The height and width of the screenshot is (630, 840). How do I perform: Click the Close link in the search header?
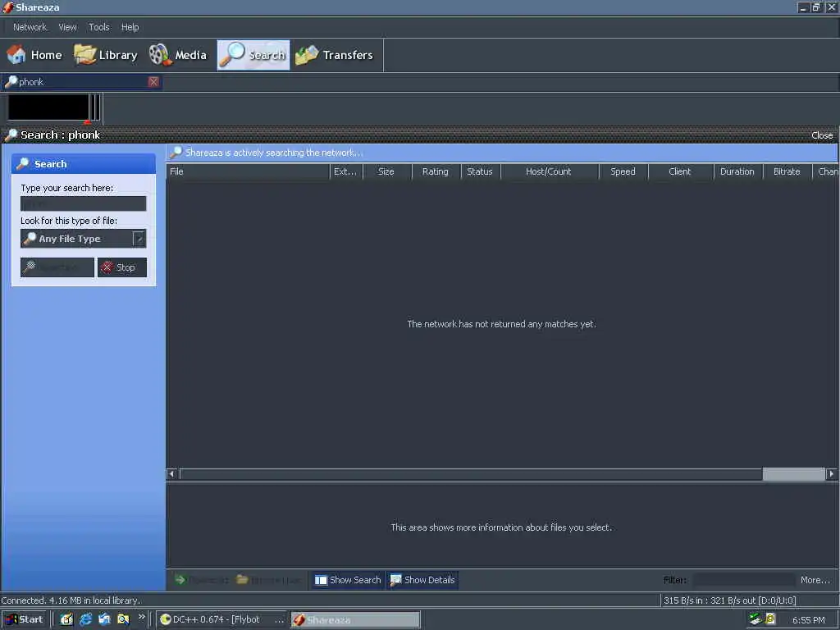coord(822,135)
